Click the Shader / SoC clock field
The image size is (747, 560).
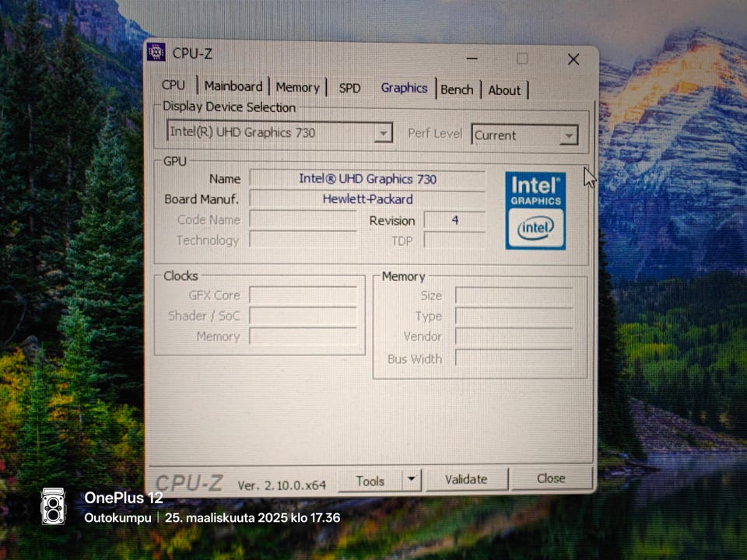[303, 316]
